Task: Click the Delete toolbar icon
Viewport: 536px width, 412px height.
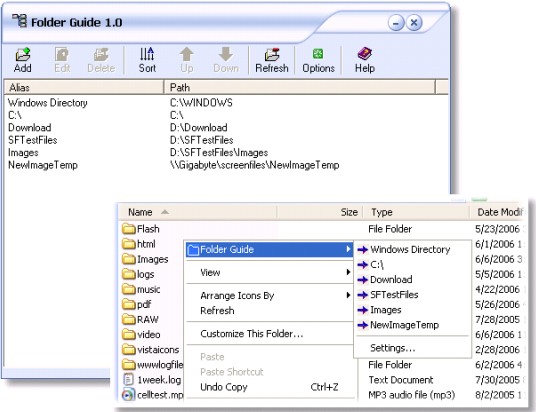Action: [101, 55]
